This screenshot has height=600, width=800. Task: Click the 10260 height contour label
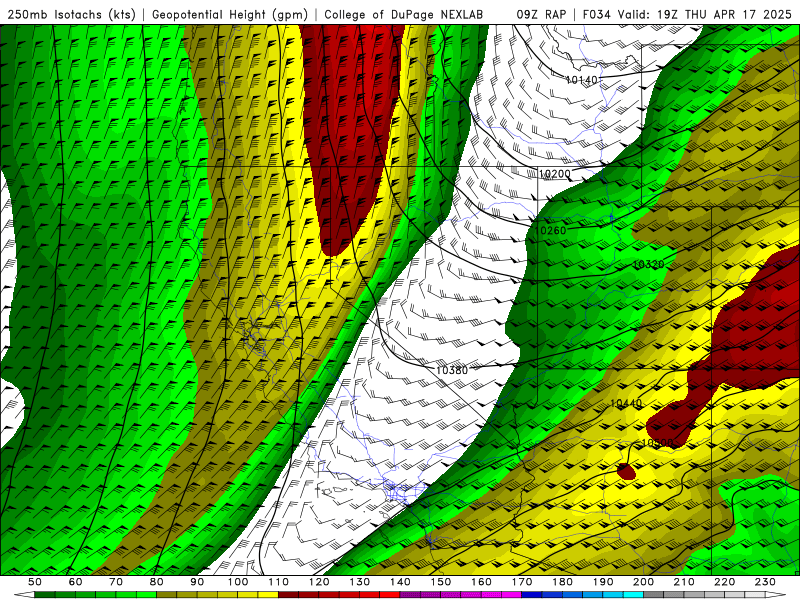(x=550, y=231)
